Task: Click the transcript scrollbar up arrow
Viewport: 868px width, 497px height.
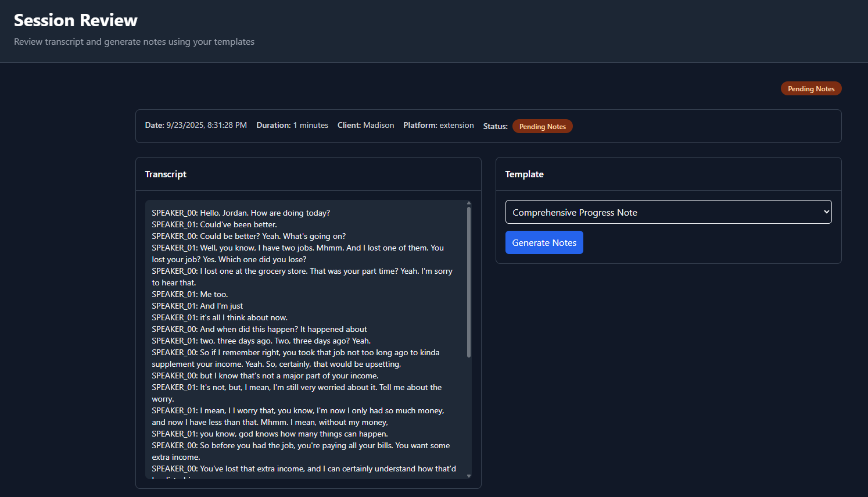Action: [x=469, y=203]
